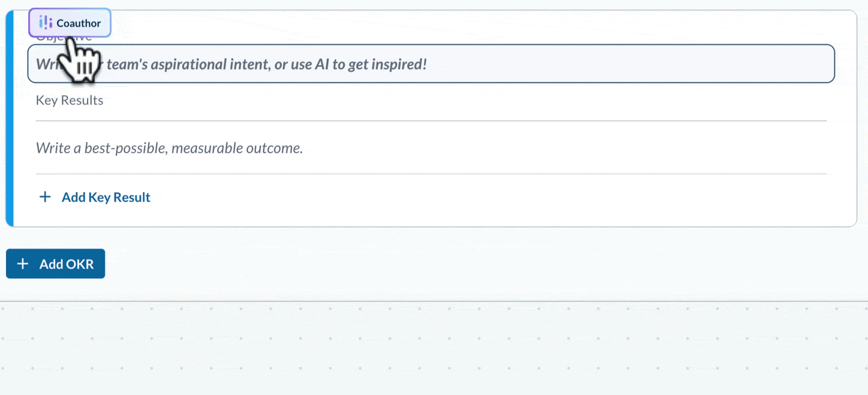Click the divider line under Key Results heading
This screenshot has width=868, height=395.
[x=431, y=121]
